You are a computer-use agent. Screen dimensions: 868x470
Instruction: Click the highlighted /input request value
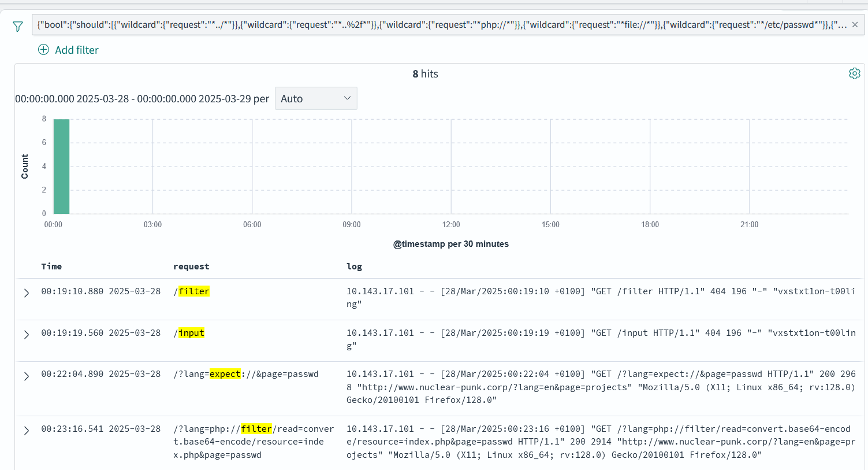(191, 333)
